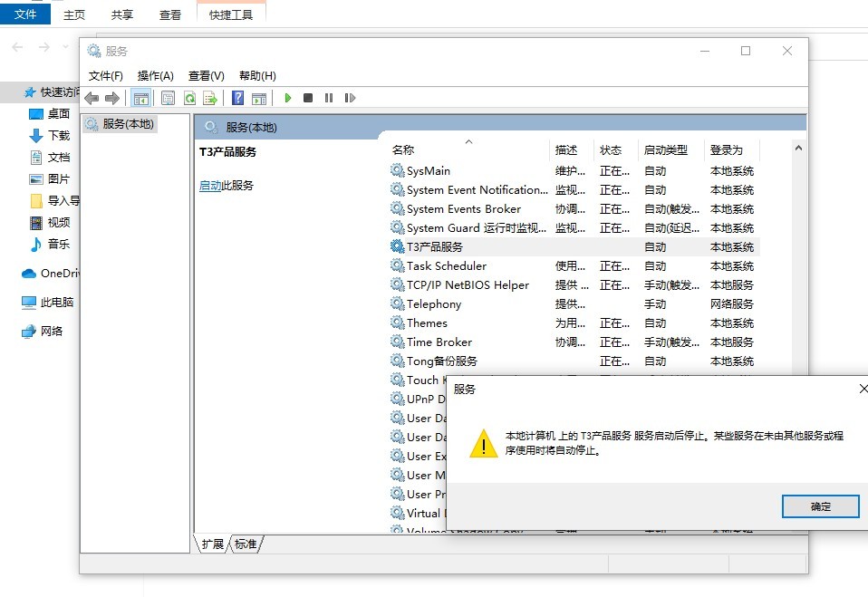Screen dimensions: 868x597
Task: Toggle the show/hide console tree icon
Action: point(141,99)
